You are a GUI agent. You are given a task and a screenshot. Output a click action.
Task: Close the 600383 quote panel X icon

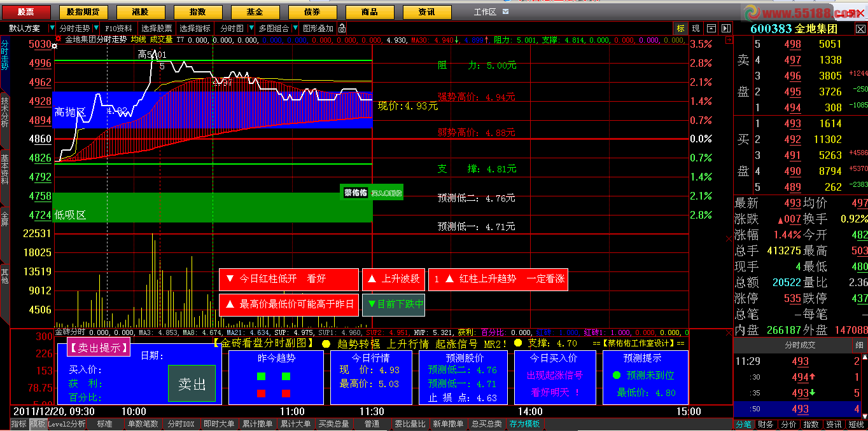[x=861, y=29]
